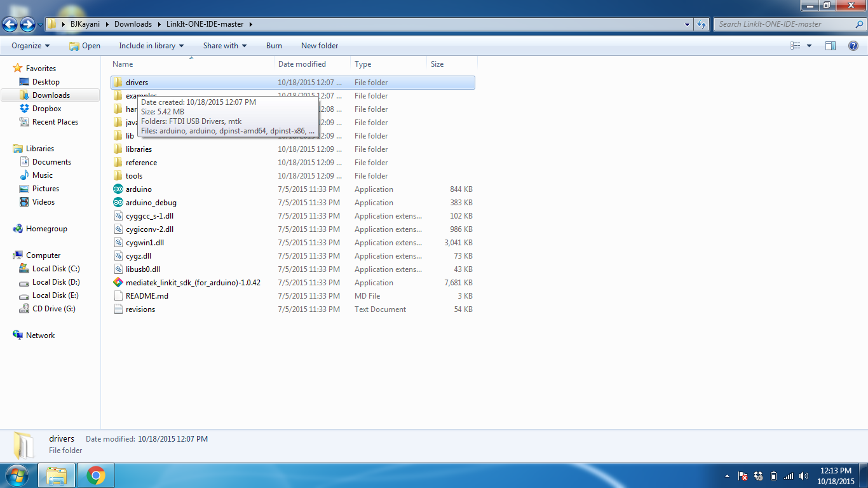
Task: Select the README.md file icon
Action: coord(118,296)
